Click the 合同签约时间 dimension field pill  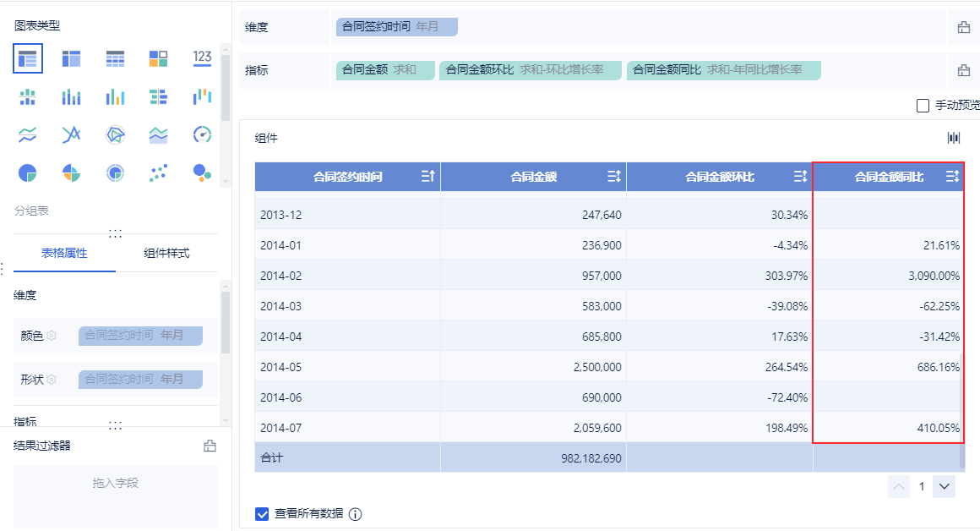coord(396,27)
